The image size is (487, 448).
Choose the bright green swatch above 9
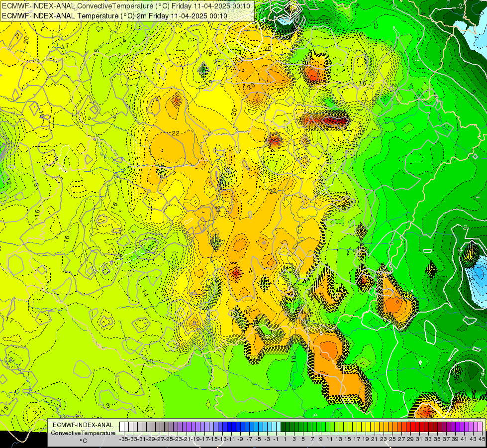point(319,427)
